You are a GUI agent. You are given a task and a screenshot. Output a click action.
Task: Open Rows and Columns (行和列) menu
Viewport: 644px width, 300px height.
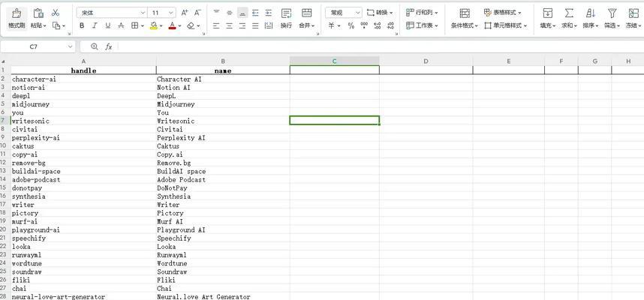(423, 13)
